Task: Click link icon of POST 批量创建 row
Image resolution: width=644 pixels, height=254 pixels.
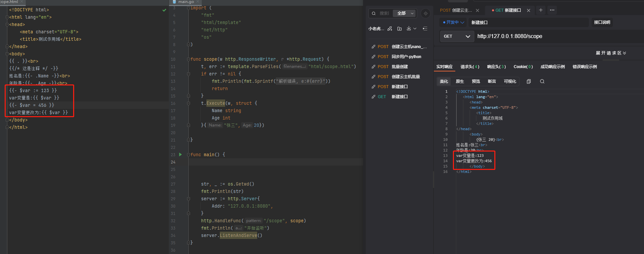Action: pos(373,67)
